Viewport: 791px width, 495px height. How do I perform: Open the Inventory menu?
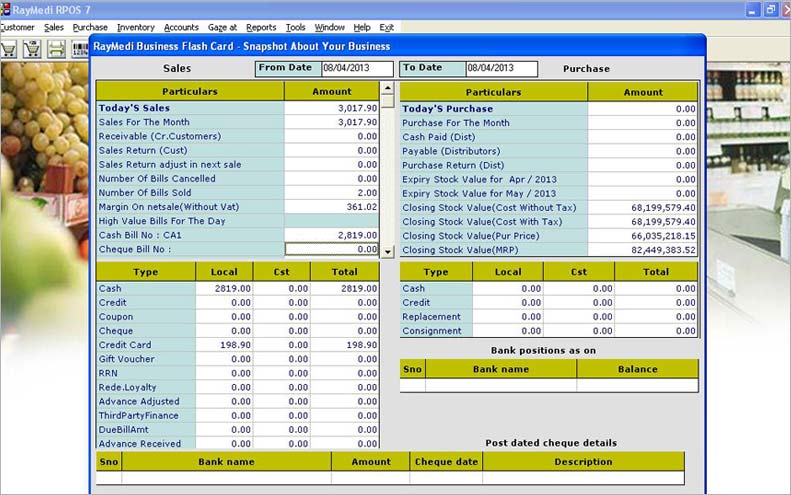click(135, 28)
